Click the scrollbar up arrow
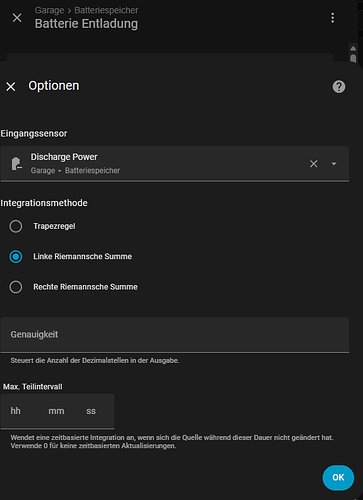 (x=353, y=49)
